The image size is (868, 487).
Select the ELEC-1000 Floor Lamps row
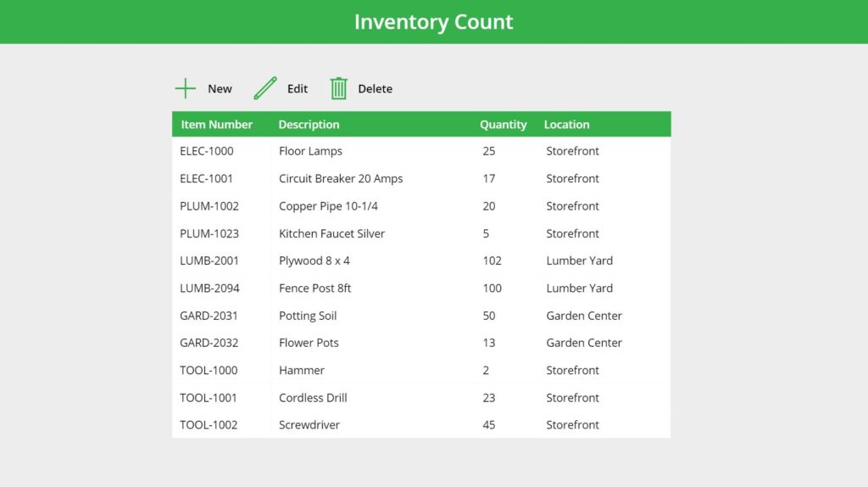[421, 151]
